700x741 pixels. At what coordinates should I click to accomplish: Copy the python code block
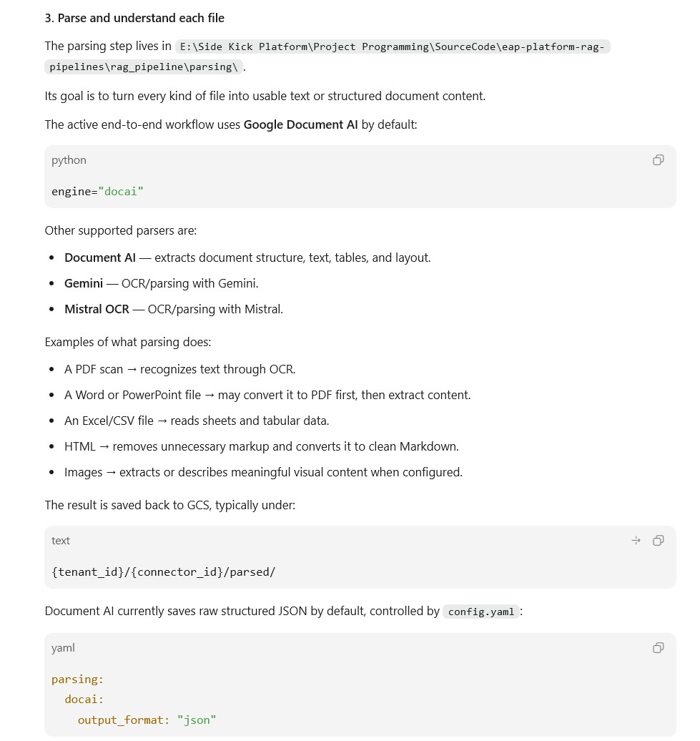(x=658, y=160)
